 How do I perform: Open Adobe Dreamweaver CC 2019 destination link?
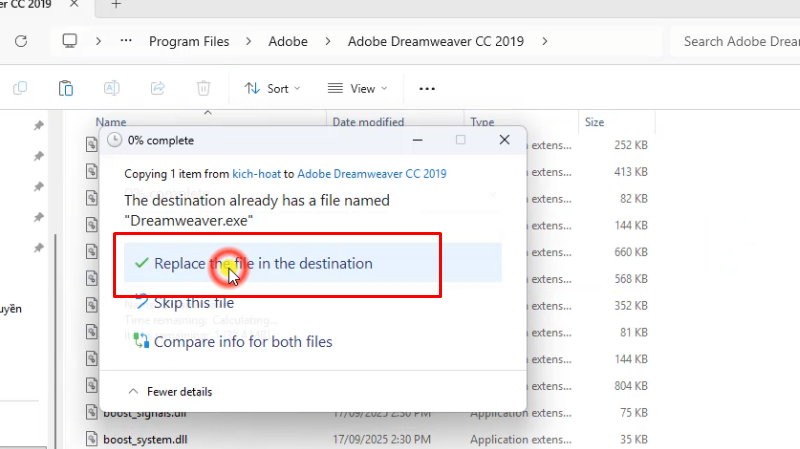(x=371, y=173)
